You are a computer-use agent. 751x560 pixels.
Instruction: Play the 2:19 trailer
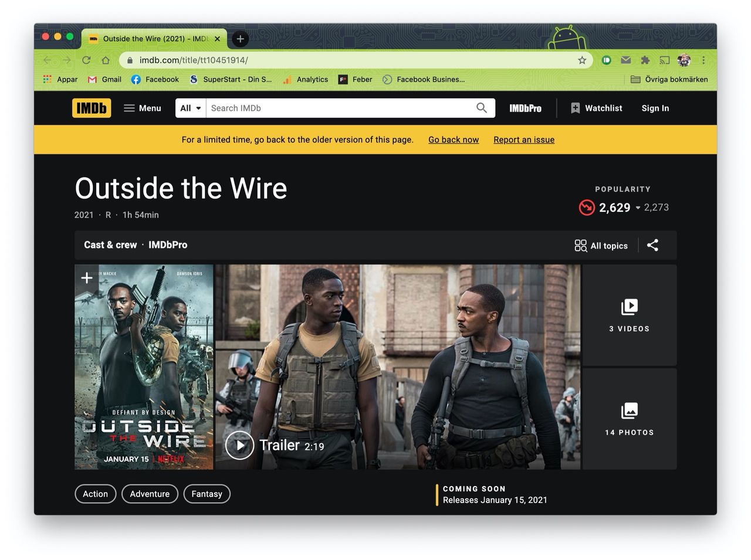click(239, 445)
